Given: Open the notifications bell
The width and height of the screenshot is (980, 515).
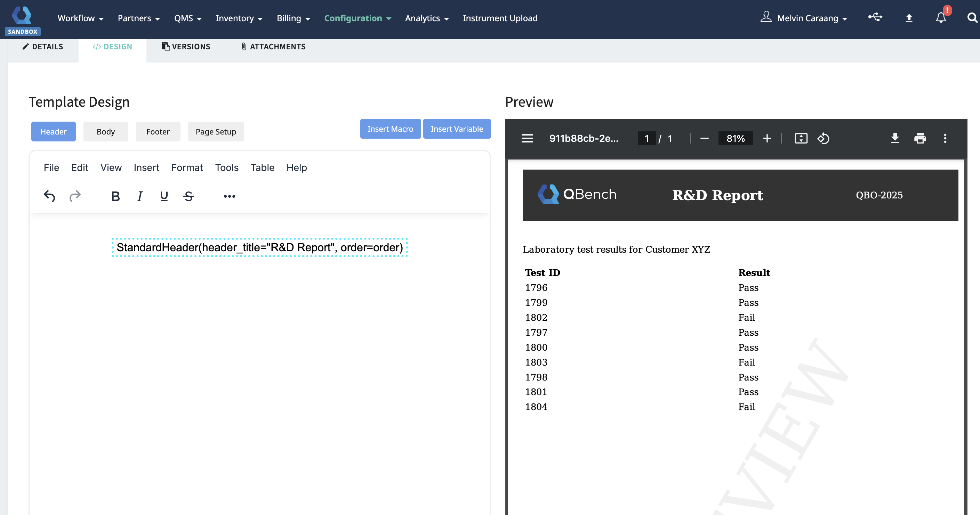Looking at the screenshot, I should pos(941,18).
